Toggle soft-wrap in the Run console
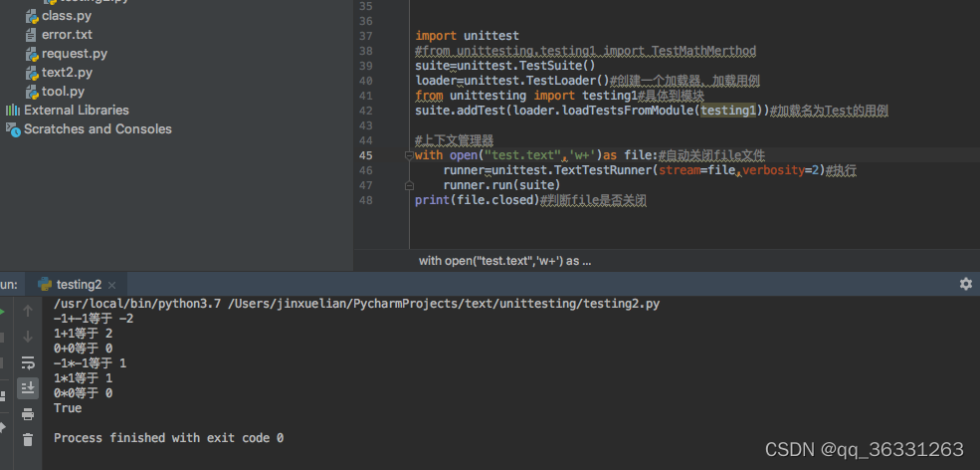This screenshot has height=470, width=980. click(x=28, y=363)
